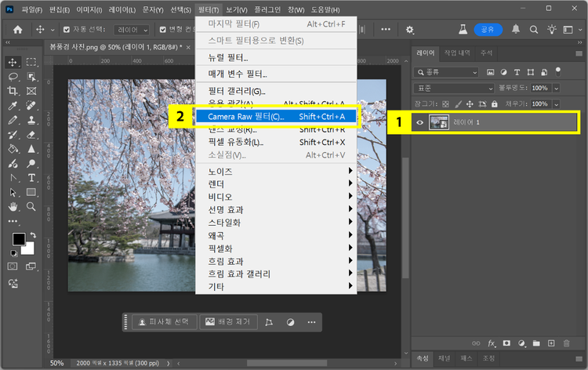588x370 pixels.
Task: Click the background white color swatch
Action: tap(29, 249)
